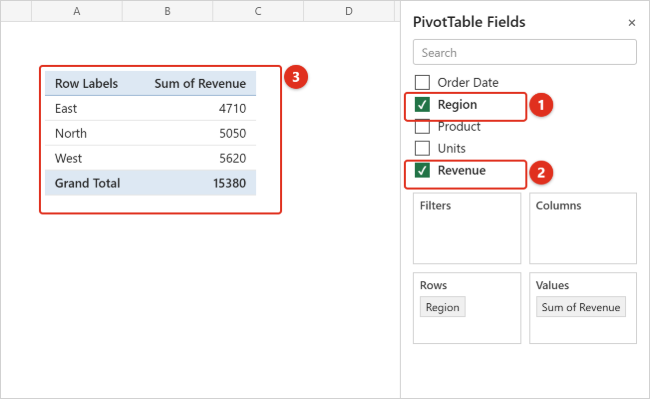This screenshot has width=650, height=399.
Task: Check the Product field checkbox
Action: [x=422, y=126]
